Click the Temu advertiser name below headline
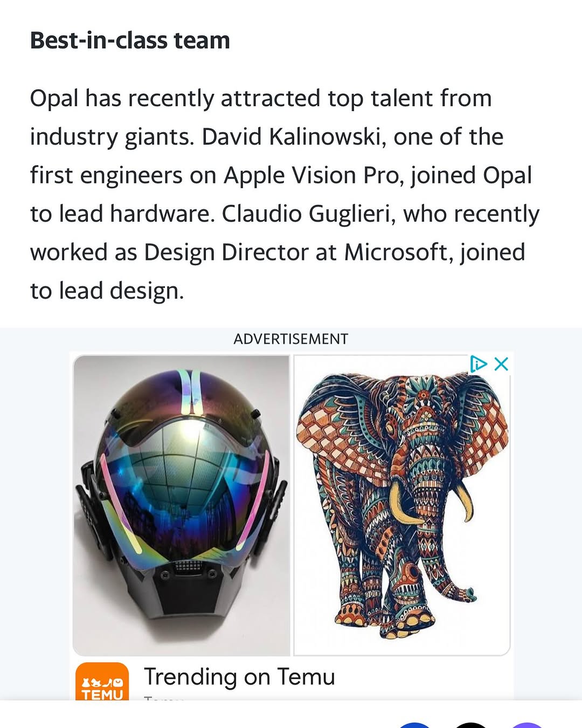Viewport: 582px width, 728px height. (x=162, y=699)
